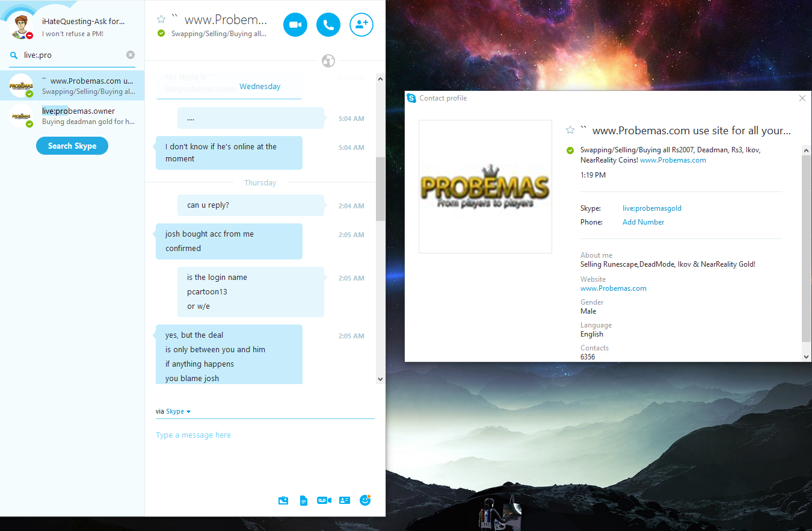Open the emoticon picker
The image size is (812, 531).
[365, 500]
